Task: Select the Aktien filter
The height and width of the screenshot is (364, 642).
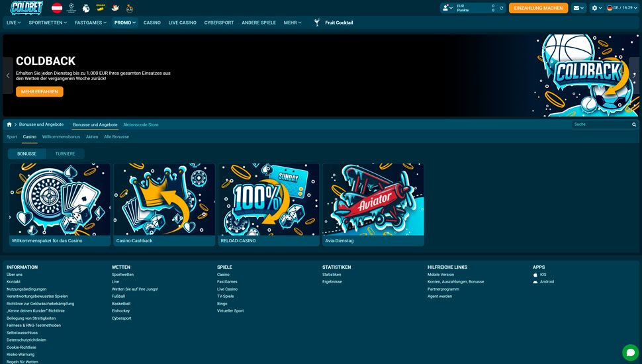Action: tap(92, 137)
